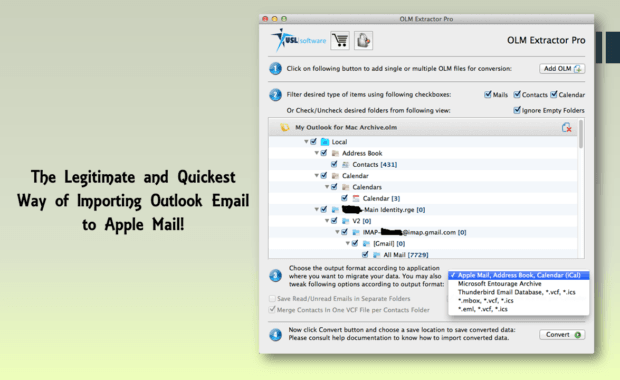Click the USL Software logo
The height and width of the screenshot is (380, 620).
299,40
